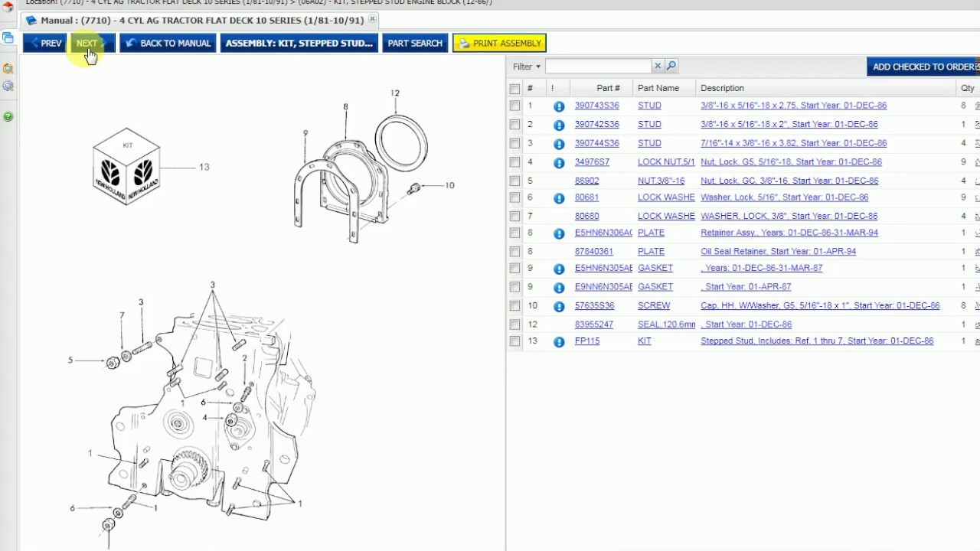Check the box for part 390743S36
This screenshot has height=551, width=980.
(x=514, y=106)
